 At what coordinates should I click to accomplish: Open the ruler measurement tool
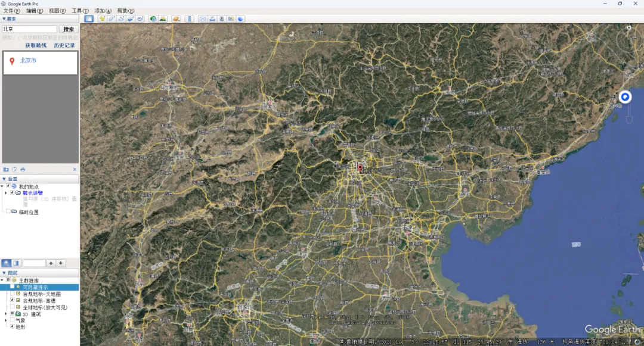tap(190, 18)
